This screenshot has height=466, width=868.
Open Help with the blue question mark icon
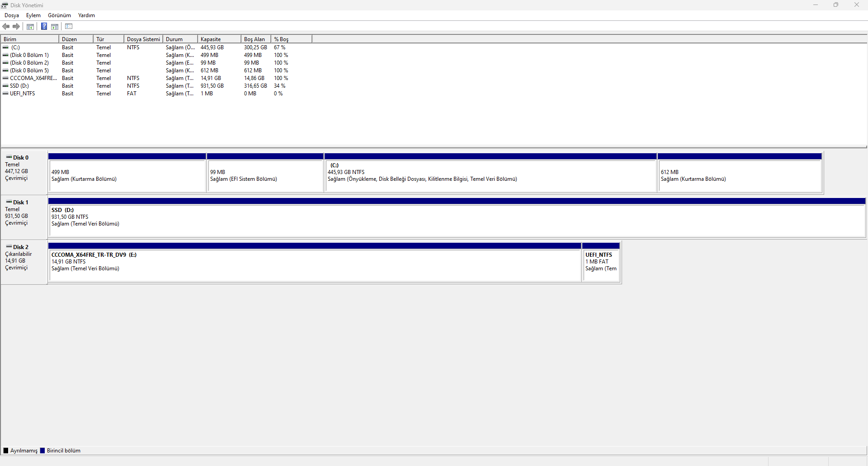coord(44,27)
